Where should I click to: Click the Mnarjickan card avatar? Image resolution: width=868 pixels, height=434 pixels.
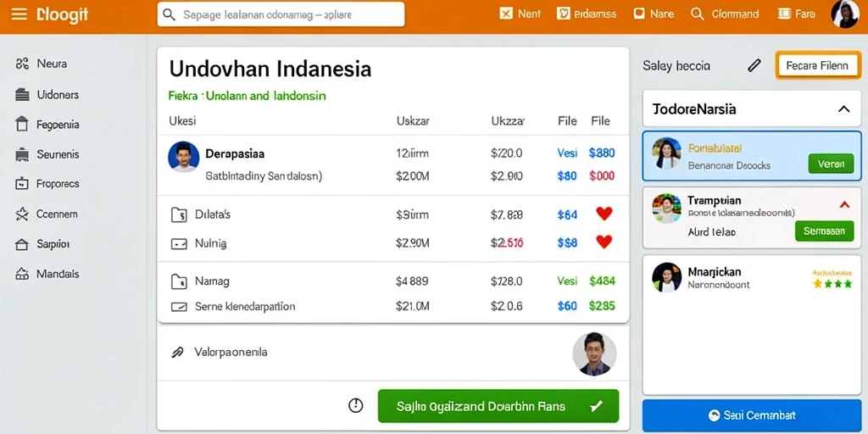pyautogui.click(x=666, y=277)
